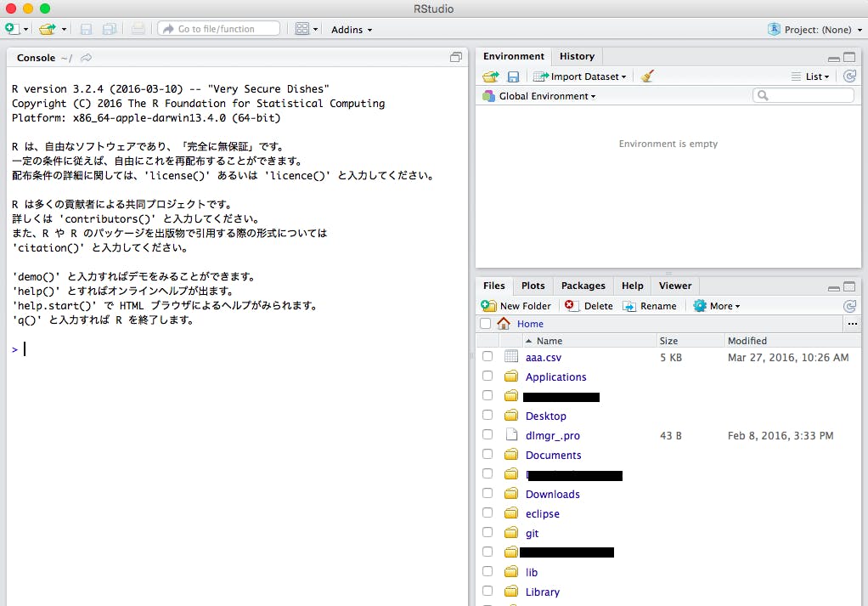Open the Packages tab
Viewport: 868px width, 606px height.
point(583,286)
